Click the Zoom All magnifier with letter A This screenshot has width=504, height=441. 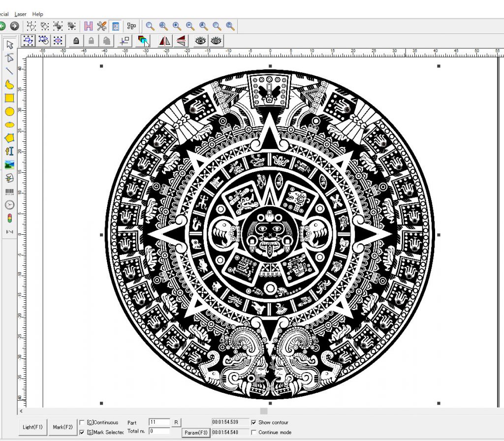point(203,26)
